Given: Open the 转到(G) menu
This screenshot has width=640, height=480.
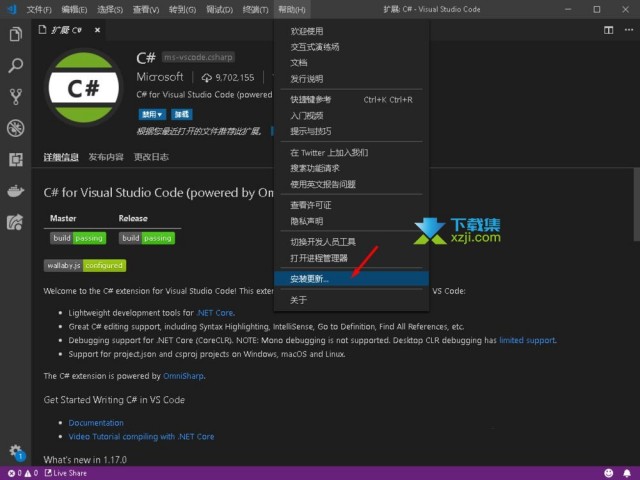Looking at the screenshot, I should pyautogui.click(x=182, y=9).
